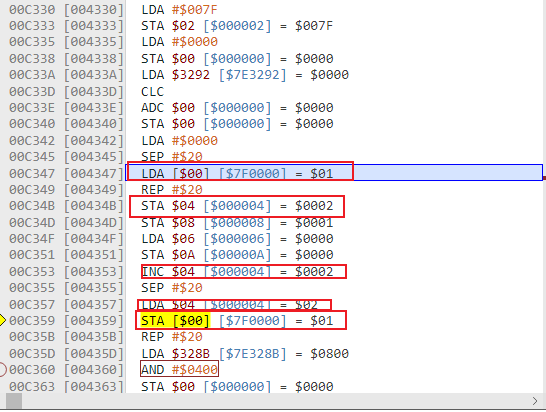Select the LDA $06 line at 00C34F
Image resolution: width=546 pixels, height=412 pixels.
pyautogui.click(x=237, y=239)
